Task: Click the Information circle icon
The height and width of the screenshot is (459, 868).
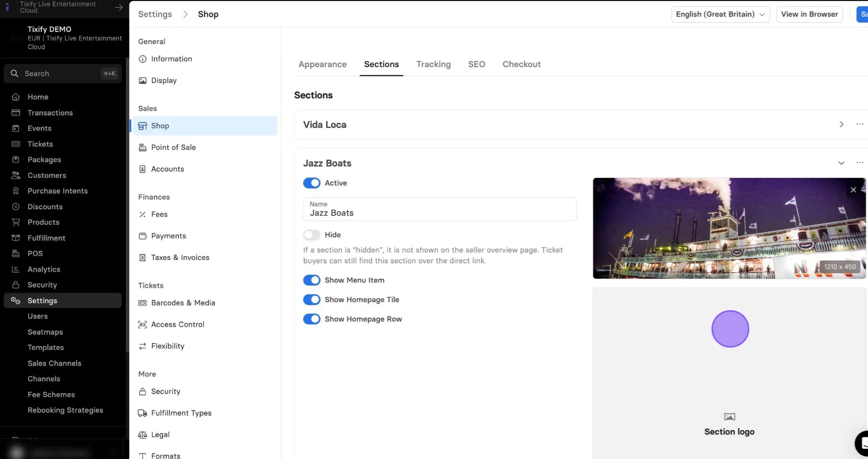Action: 143,59
